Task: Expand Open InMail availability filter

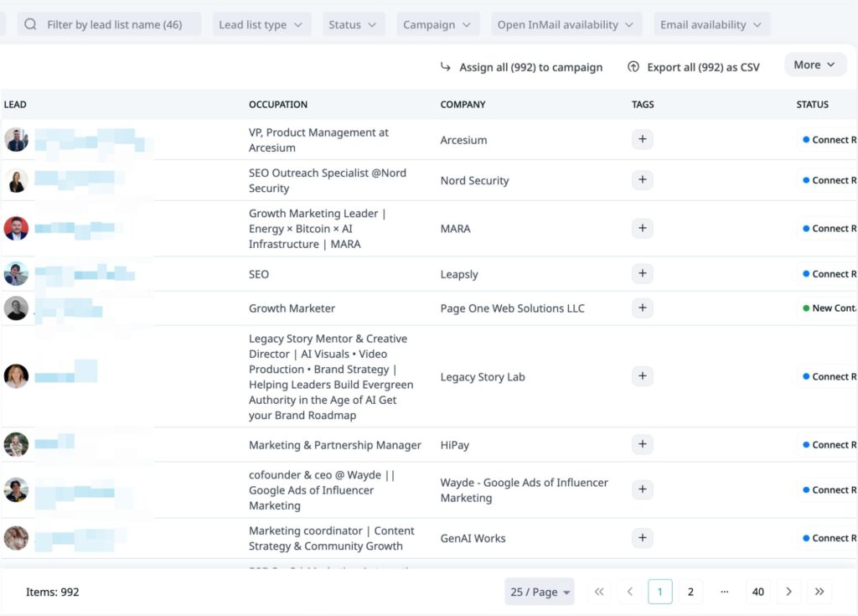Action: (x=566, y=25)
